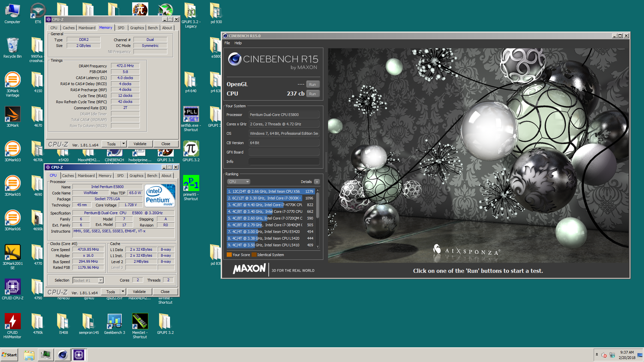Open the GPUPI 3.2 folder at bottom

point(165,324)
